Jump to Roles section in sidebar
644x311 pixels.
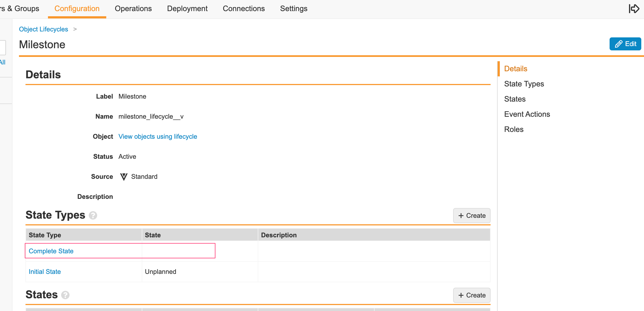pyautogui.click(x=514, y=129)
